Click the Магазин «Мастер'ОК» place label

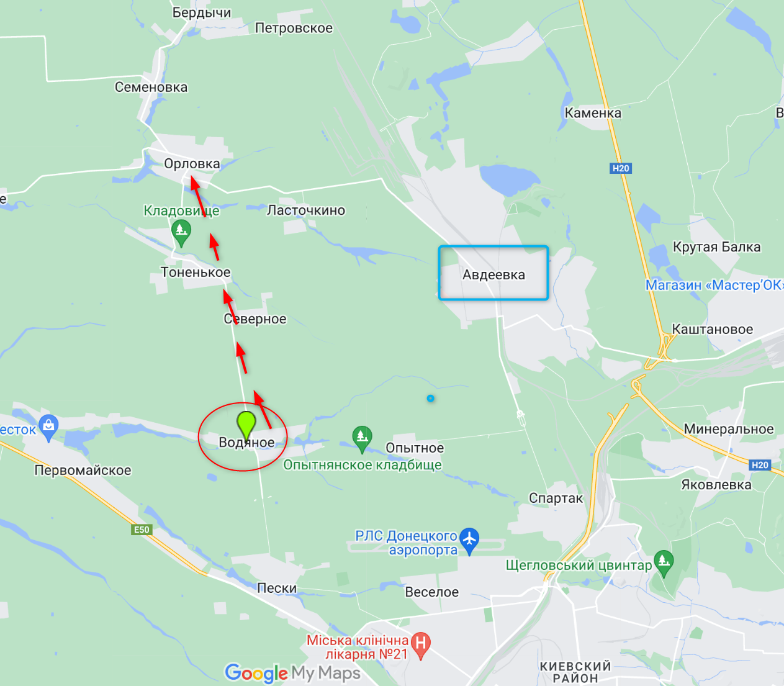coord(714,285)
